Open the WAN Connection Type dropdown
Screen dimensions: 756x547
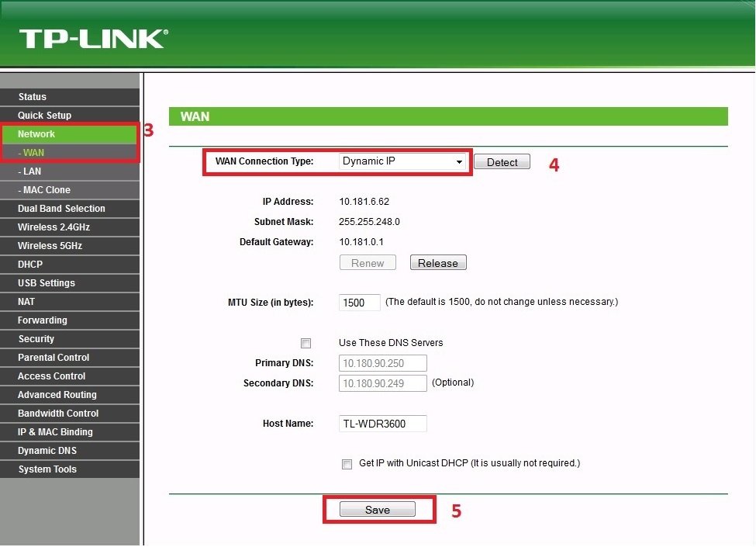point(403,162)
